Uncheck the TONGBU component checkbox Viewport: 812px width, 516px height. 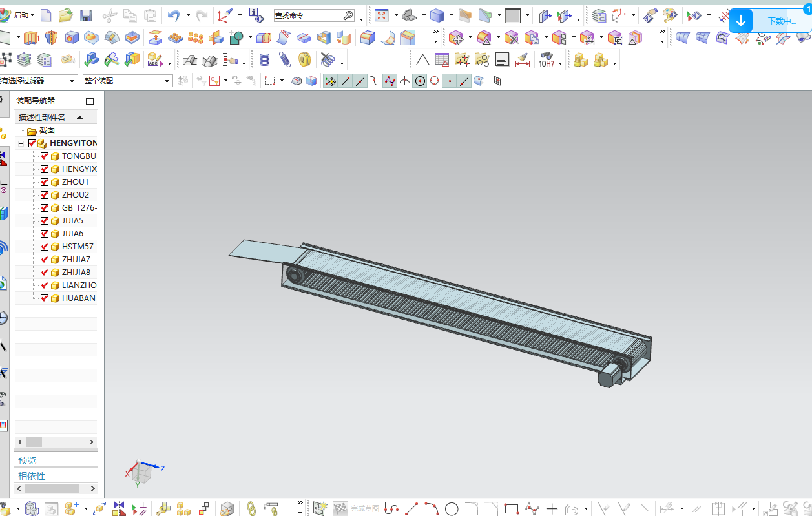(45, 156)
